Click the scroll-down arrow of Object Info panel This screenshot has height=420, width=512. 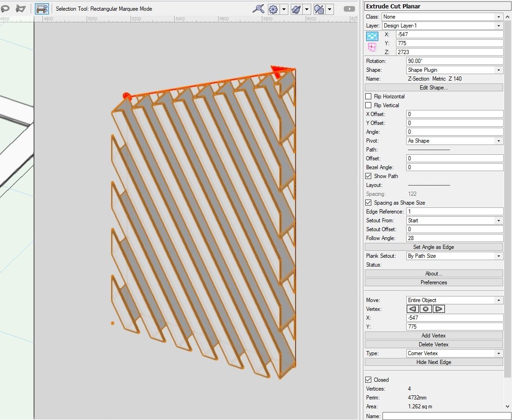508,406
